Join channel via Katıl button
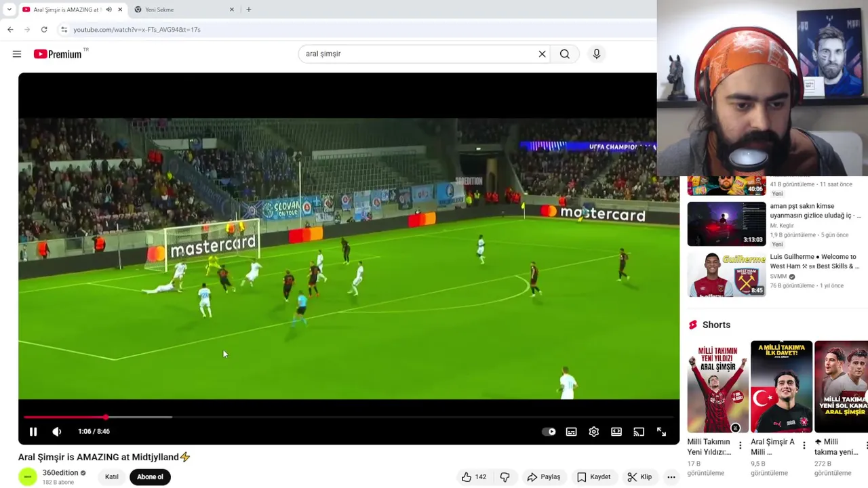The image size is (868, 488). pyautogui.click(x=112, y=477)
